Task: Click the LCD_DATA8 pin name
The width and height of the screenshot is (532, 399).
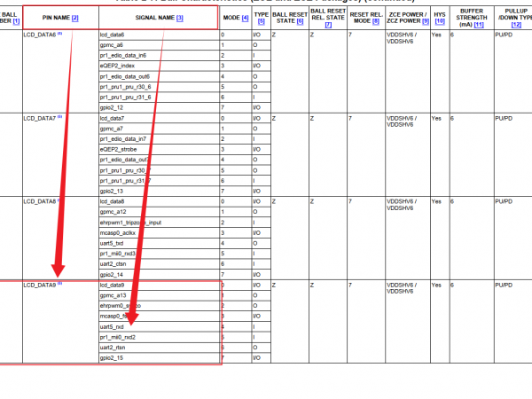Action: 40,201
